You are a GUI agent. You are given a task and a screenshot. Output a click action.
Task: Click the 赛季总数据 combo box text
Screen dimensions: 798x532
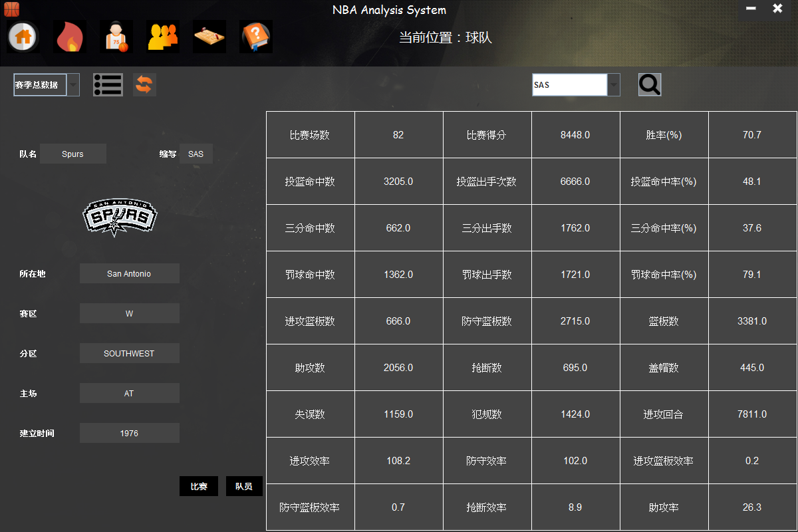[40, 84]
